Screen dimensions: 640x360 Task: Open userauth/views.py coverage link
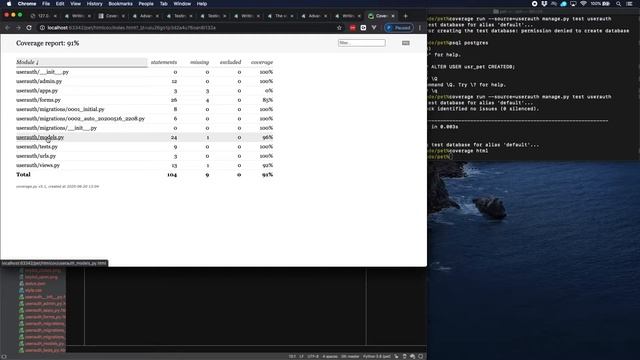[38, 165]
